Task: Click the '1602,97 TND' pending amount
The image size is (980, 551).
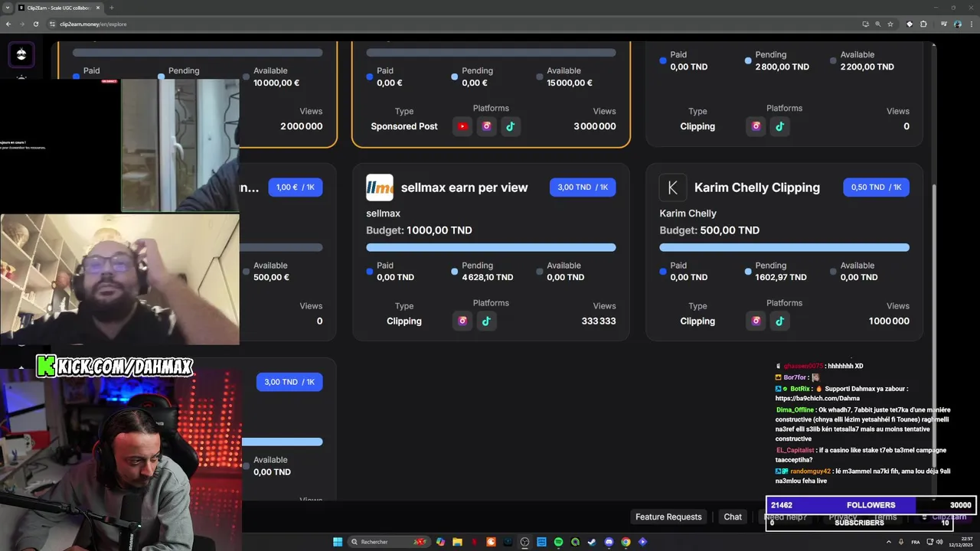Action: 781,277
